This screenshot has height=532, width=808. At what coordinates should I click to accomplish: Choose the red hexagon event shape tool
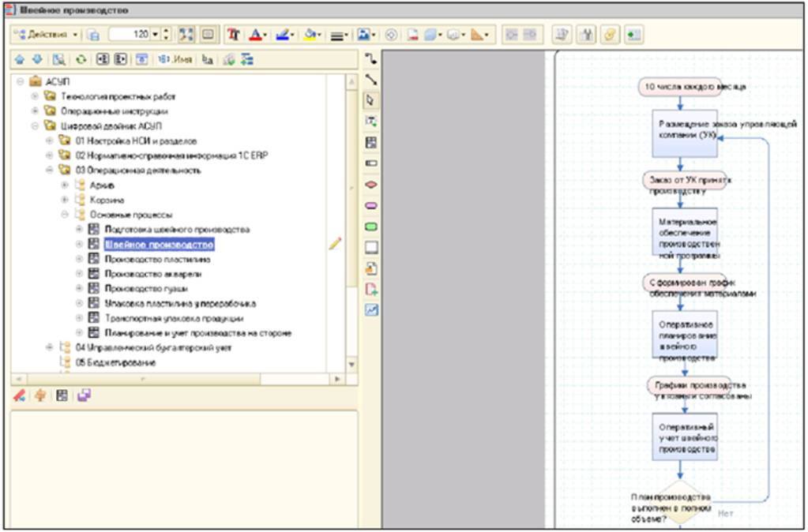coord(371,185)
